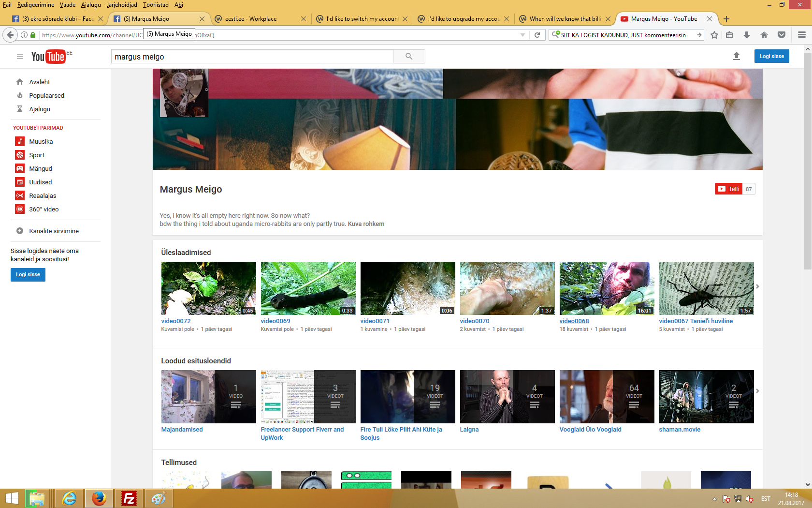Launch Internet Explorer from taskbar
This screenshot has width=812, height=508.
coord(70,498)
